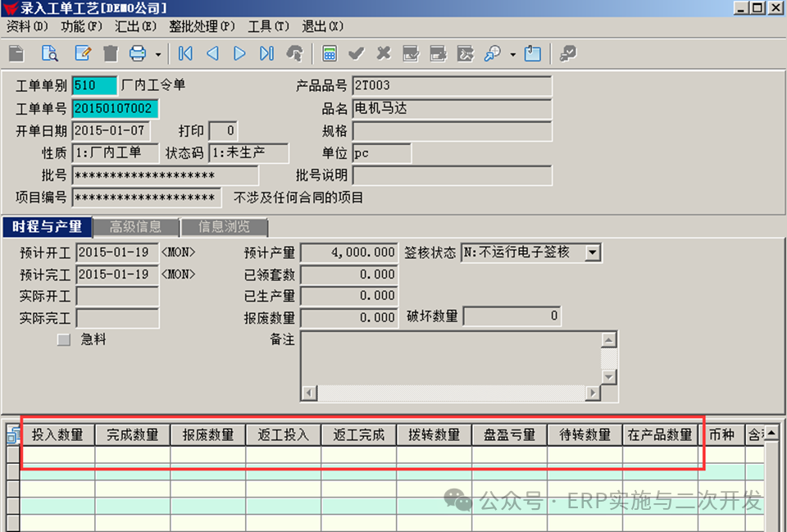The image size is (787, 532).
Task: Click the Print printer icon
Action: pyautogui.click(x=138, y=54)
